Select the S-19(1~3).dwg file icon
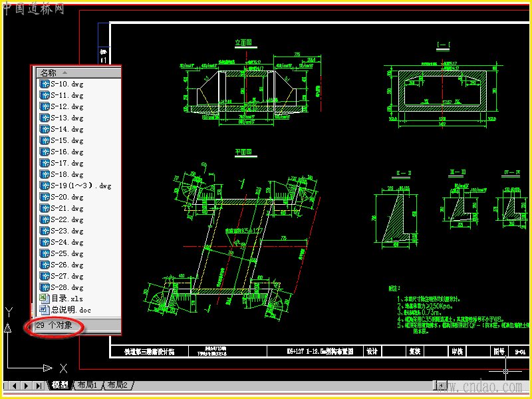 click(45, 186)
